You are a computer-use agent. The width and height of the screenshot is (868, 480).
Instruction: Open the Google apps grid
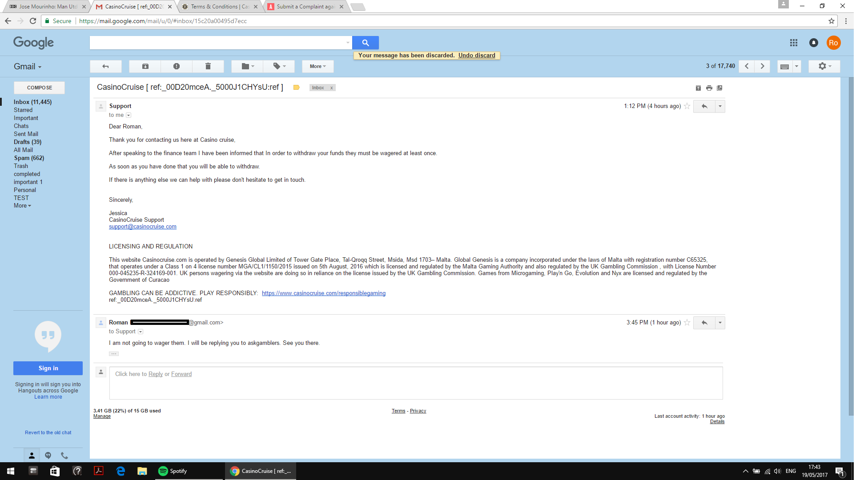[794, 43]
